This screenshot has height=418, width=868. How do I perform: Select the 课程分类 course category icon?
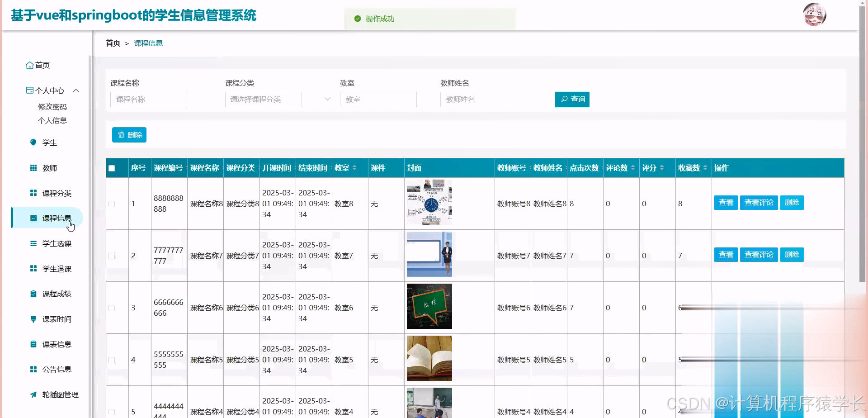click(33, 192)
